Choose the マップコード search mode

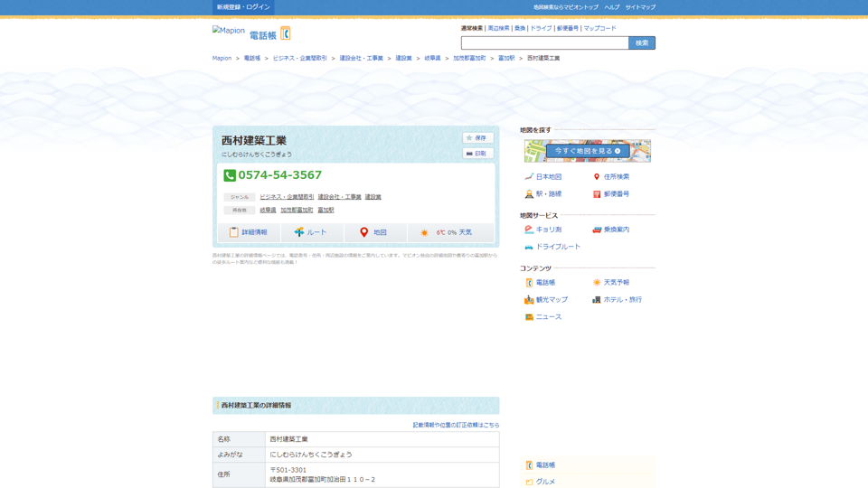(599, 28)
